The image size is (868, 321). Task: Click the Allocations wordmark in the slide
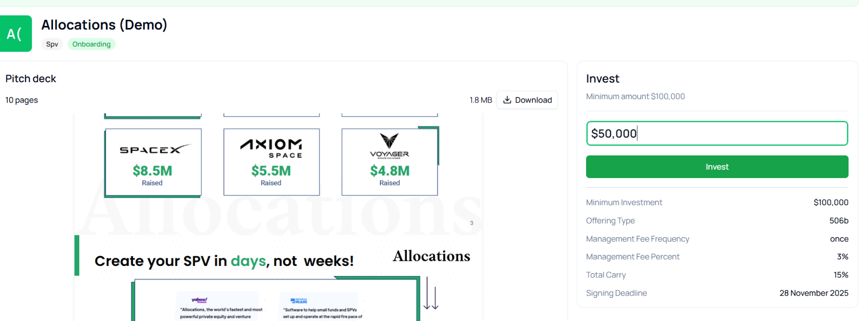point(431,256)
